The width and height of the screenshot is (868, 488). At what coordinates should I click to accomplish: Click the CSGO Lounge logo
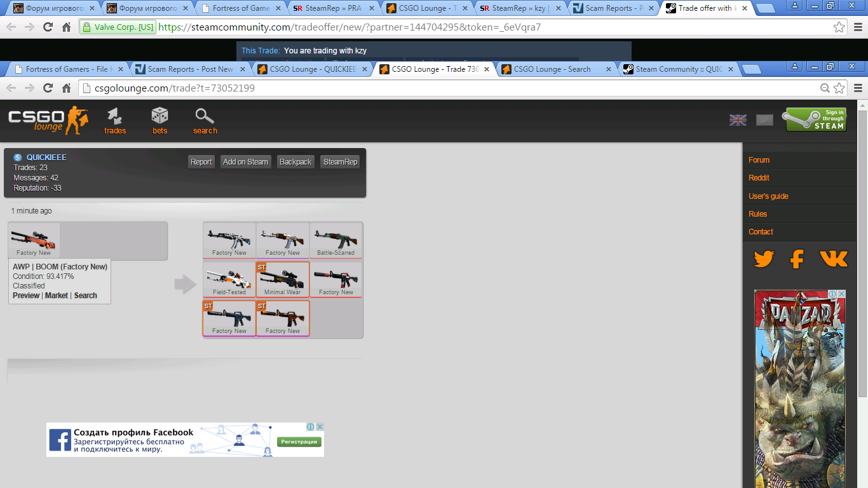(x=48, y=119)
